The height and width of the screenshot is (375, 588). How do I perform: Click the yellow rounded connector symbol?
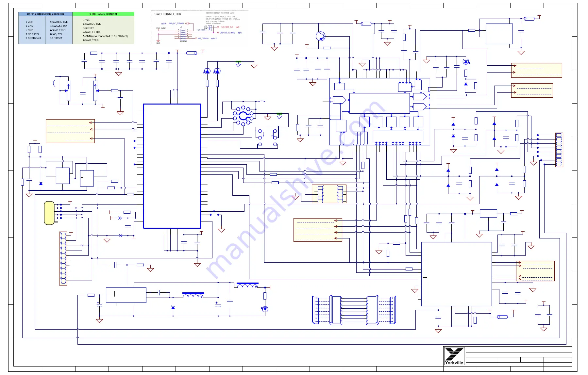tap(49, 213)
